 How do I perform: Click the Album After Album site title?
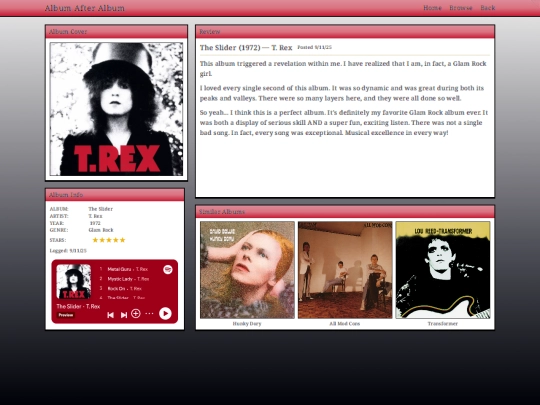(x=85, y=8)
